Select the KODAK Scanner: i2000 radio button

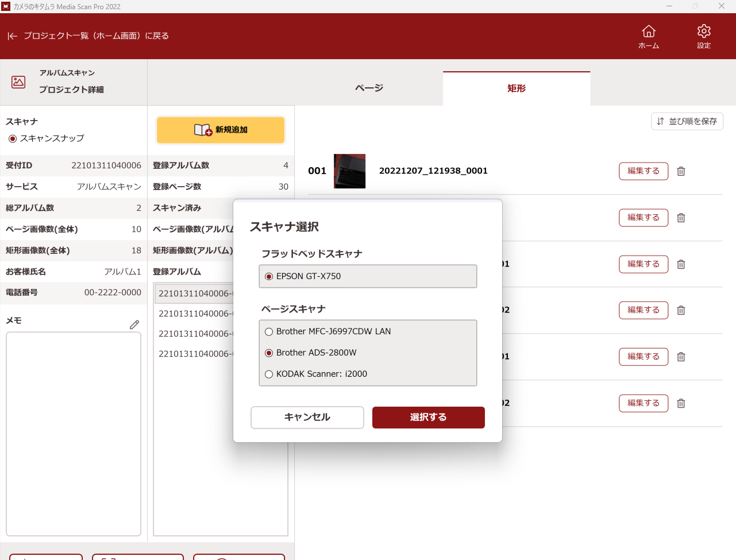(x=268, y=374)
